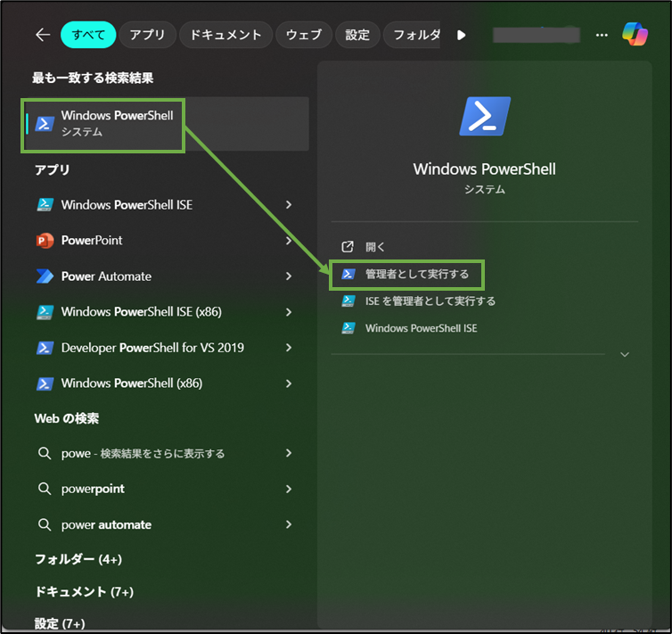Viewport: 672px width, 634px height.
Task: Click the search icon beside powe web result
Action: point(45,453)
